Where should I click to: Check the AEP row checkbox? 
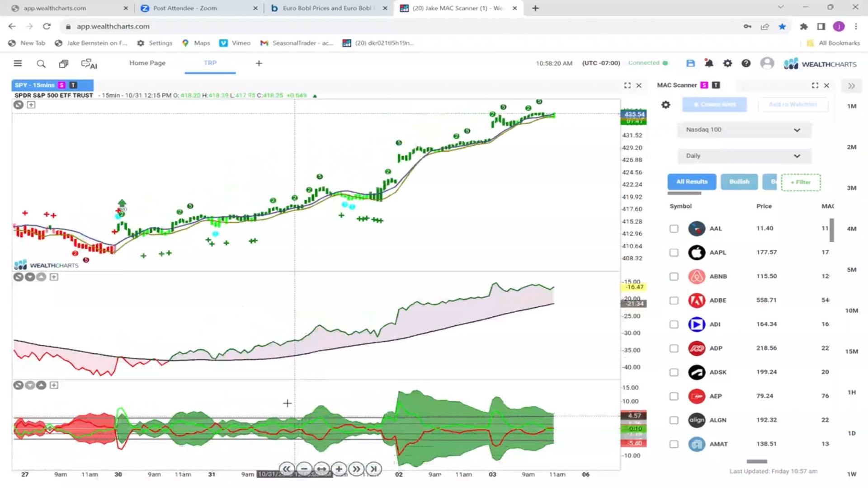coord(674,396)
